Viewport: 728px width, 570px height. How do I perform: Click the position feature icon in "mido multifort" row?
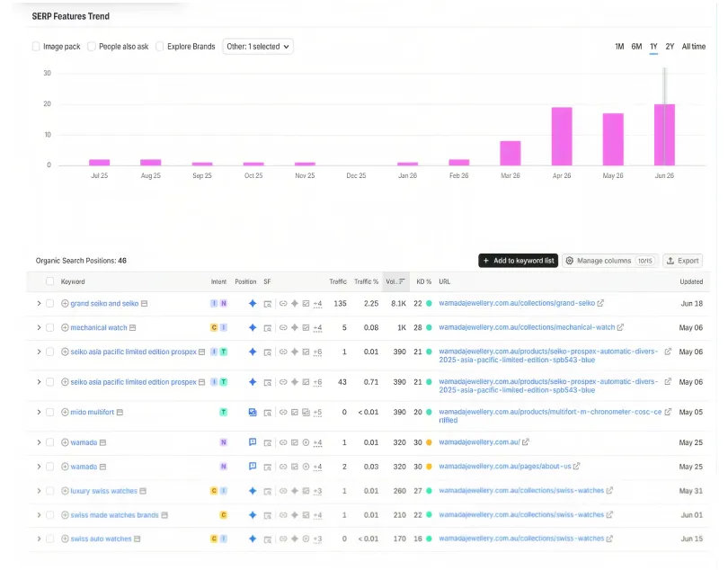pyautogui.click(x=253, y=412)
